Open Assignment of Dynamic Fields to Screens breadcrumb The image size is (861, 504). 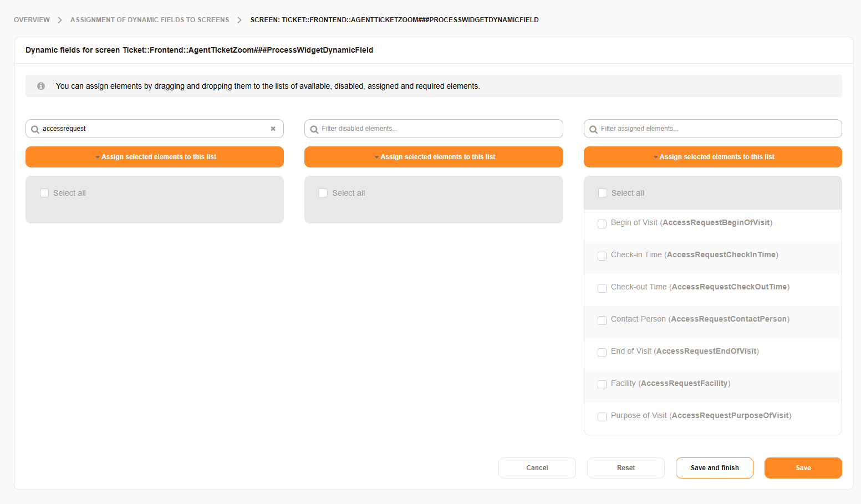pos(150,20)
